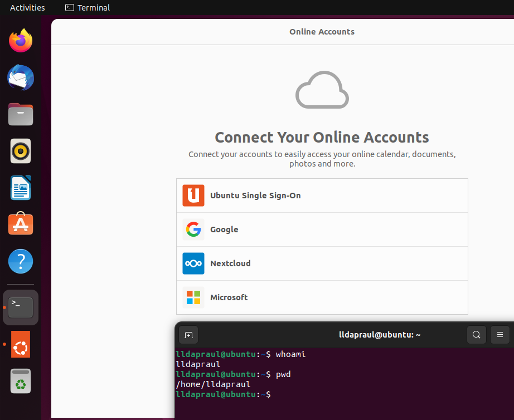Select the orange Ubuntu logo dock icon
This screenshot has width=514, height=420.
click(21, 344)
